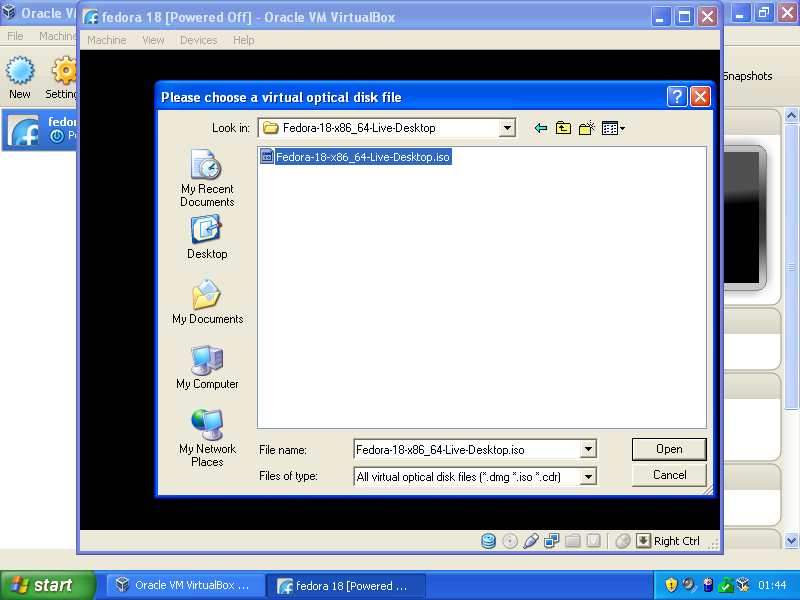The image size is (800, 600).
Task: Click keyboard capture arrow icon
Action: pyautogui.click(x=643, y=541)
